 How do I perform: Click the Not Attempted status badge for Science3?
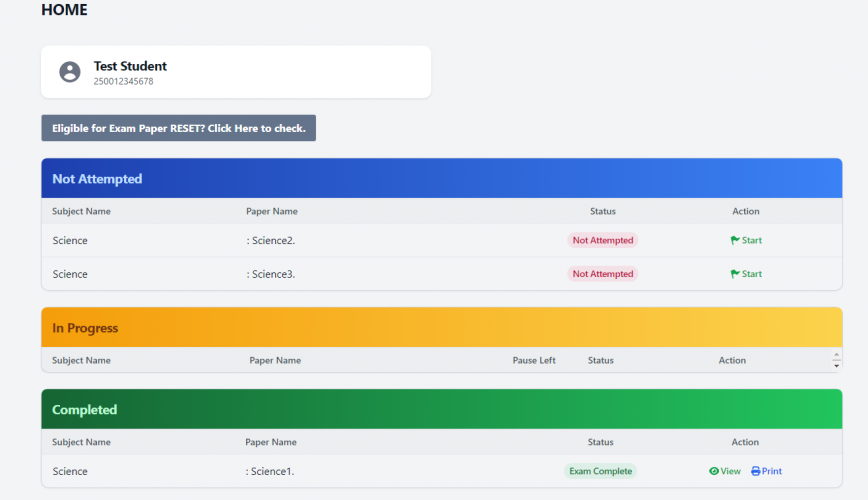click(x=602, y=274)
